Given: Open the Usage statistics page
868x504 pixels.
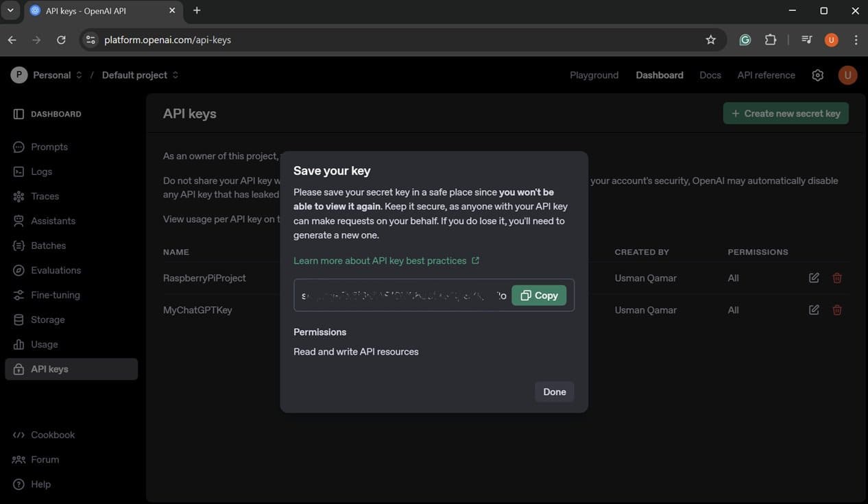Looking at the screenshot, I should (x=44, y=344).
